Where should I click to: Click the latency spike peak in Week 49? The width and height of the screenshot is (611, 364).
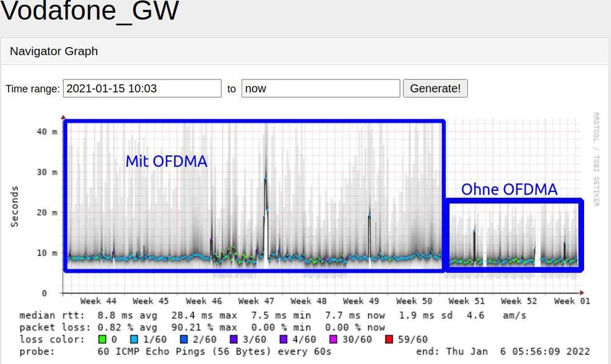369,215
